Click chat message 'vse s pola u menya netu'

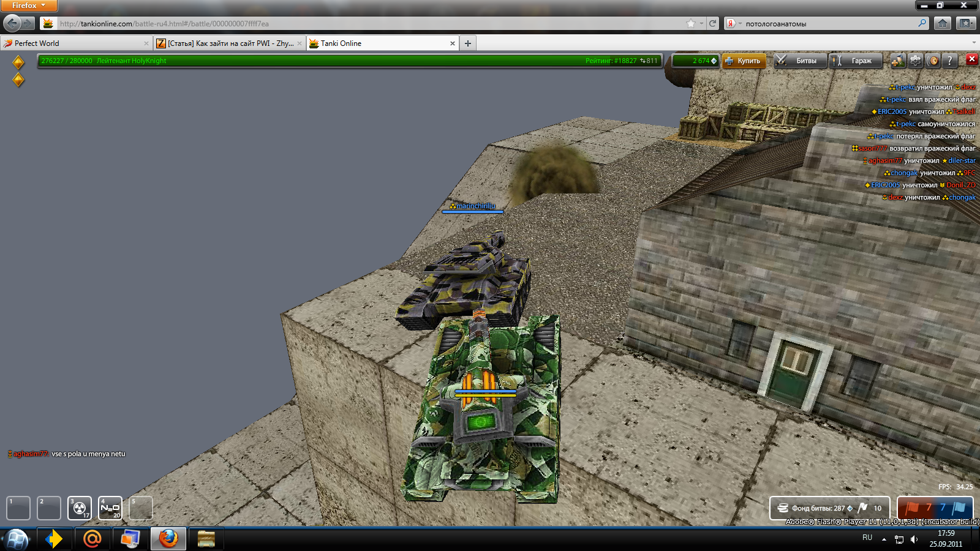pyautogui.click(x=88, y=454)
